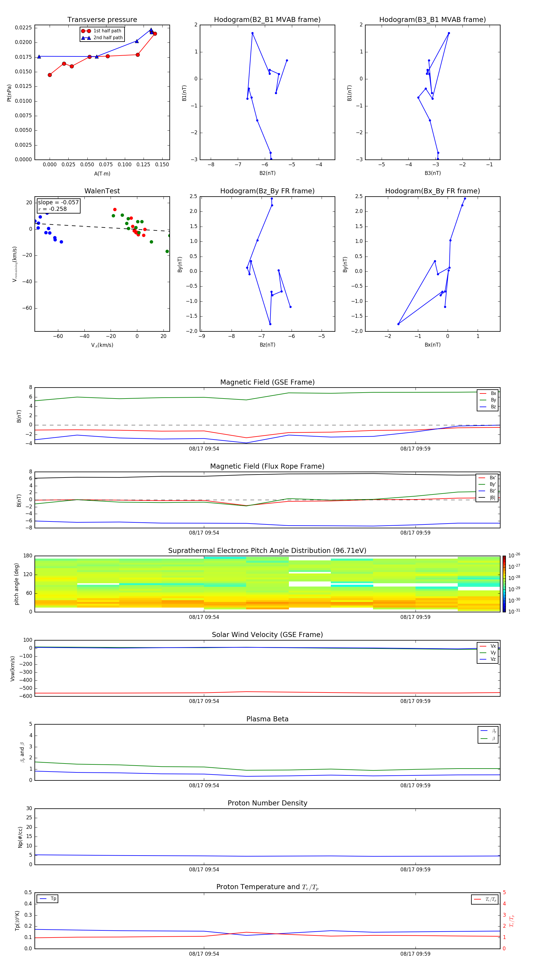Click '08/17 09:54' tick under proton temperature plot
Screen dimensions: 535x980
[x=204, y=954]
